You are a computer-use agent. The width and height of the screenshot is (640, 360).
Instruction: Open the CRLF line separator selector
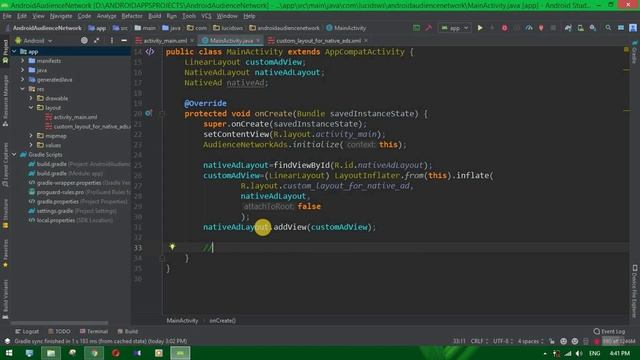pos(479,341)
